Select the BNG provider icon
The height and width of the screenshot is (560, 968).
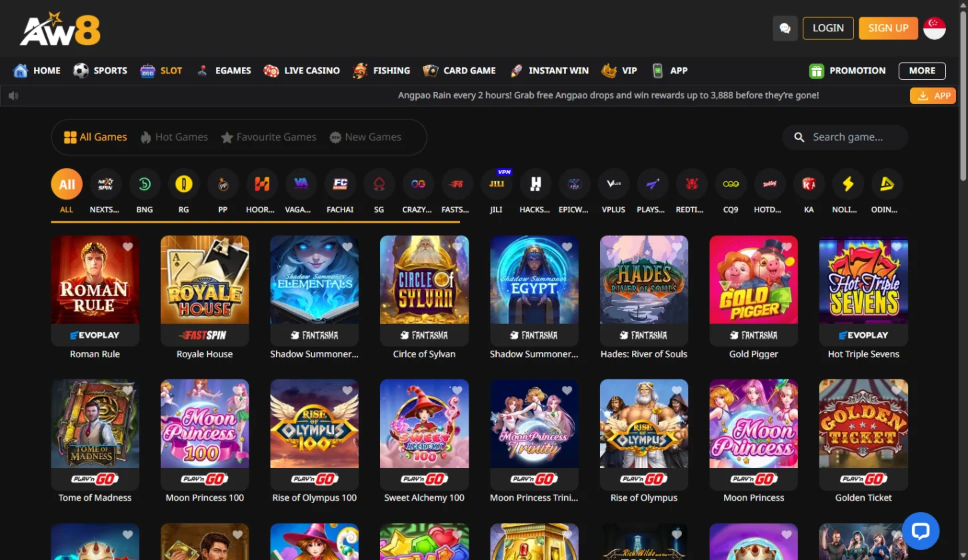pos(145,184)
